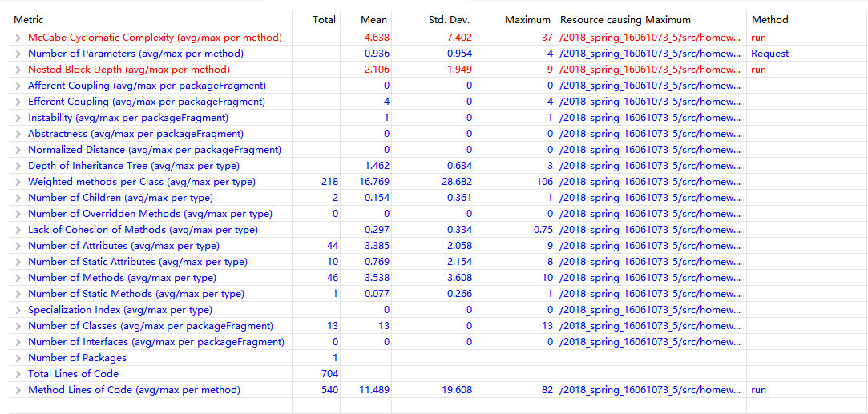Image resolution: width=868 pixels, height=414 pixels.
Task: Expand the Number of Classes row
Action: click(18, 326)
